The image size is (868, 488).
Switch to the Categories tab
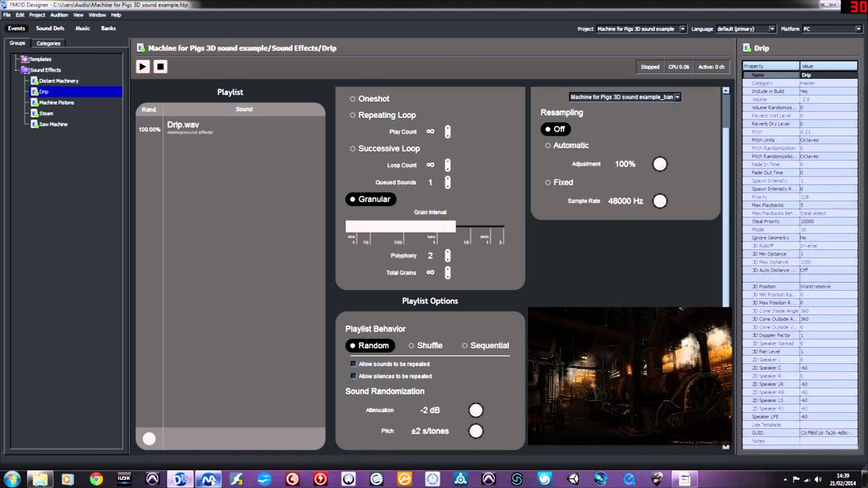(x=48, y=43)
